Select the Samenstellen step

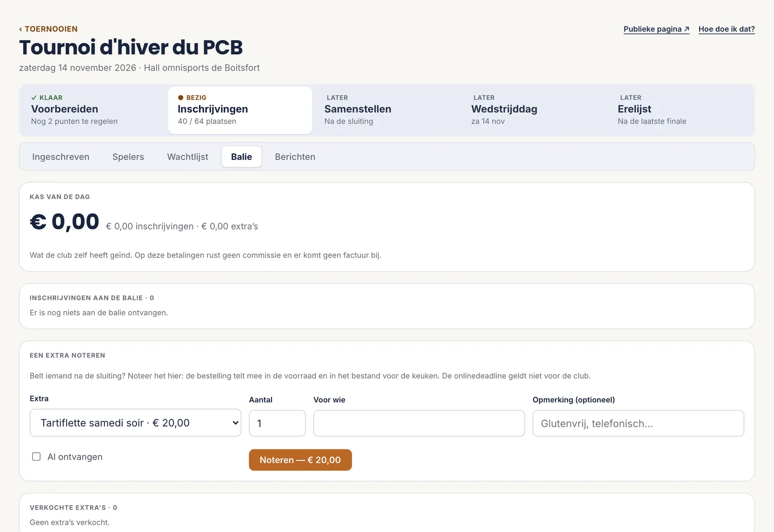(387, 110)
